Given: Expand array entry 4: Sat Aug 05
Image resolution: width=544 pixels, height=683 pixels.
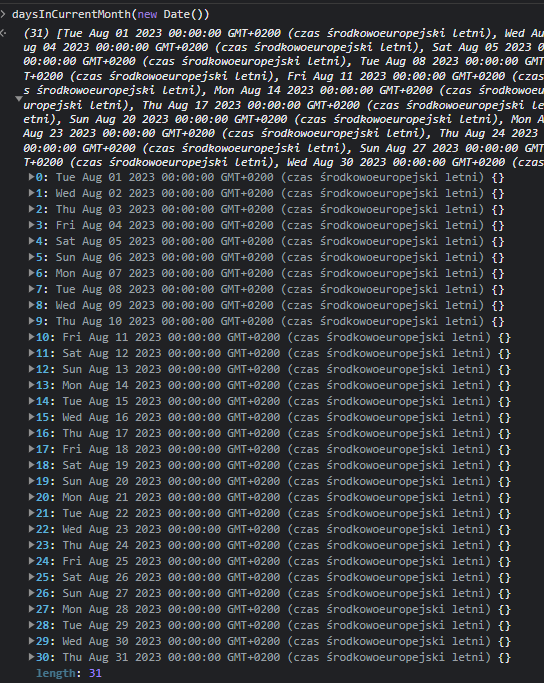Looking at the screenshot, I should pyautogui.click(x=31, y=240).
